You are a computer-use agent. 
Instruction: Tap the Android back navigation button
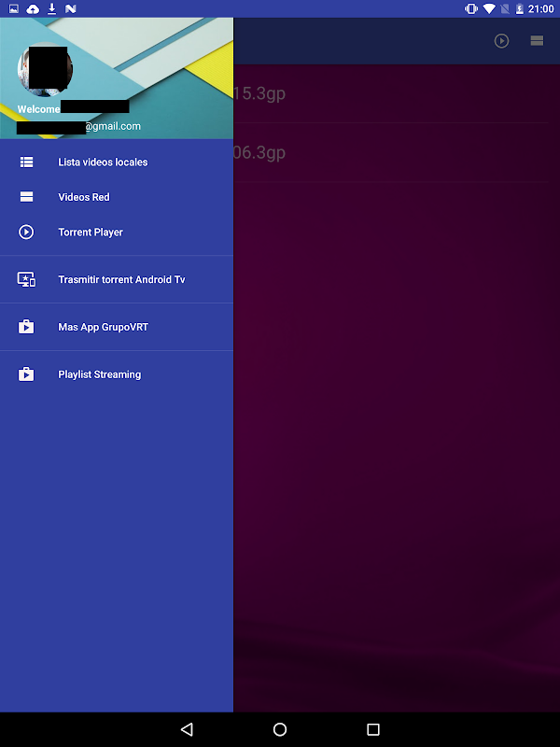pyautogui.click(x=187, y=729)
